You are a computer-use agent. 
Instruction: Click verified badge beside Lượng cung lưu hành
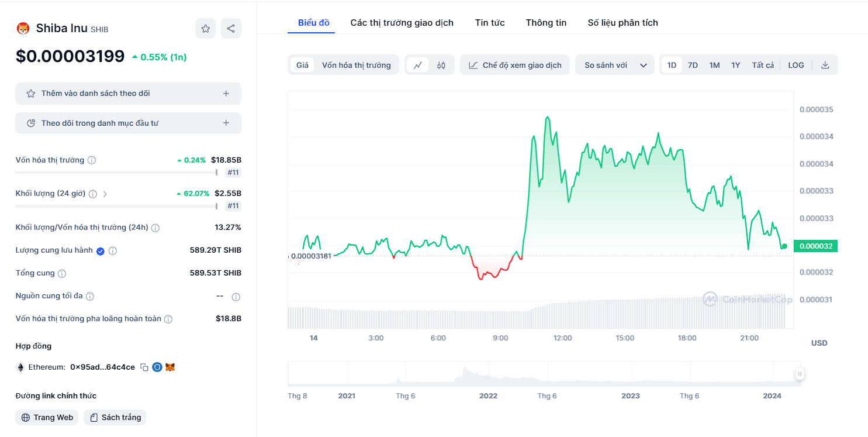[100, 251]
